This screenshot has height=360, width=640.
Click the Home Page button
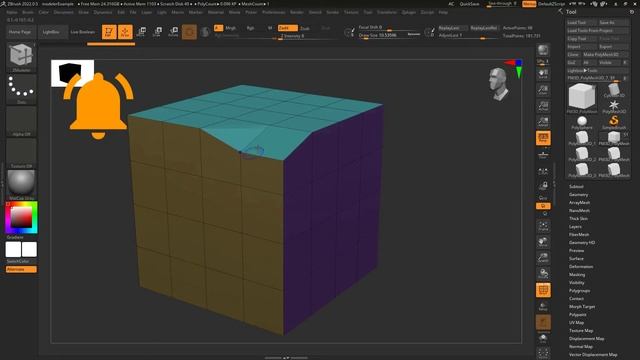pos(20,32)
